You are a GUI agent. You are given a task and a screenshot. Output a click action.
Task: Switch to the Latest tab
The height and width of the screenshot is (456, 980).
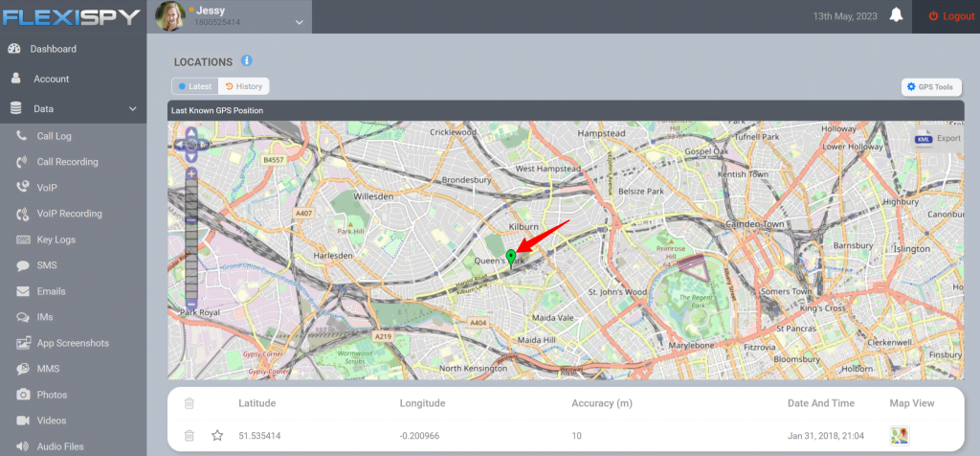(x=195, y=86)
